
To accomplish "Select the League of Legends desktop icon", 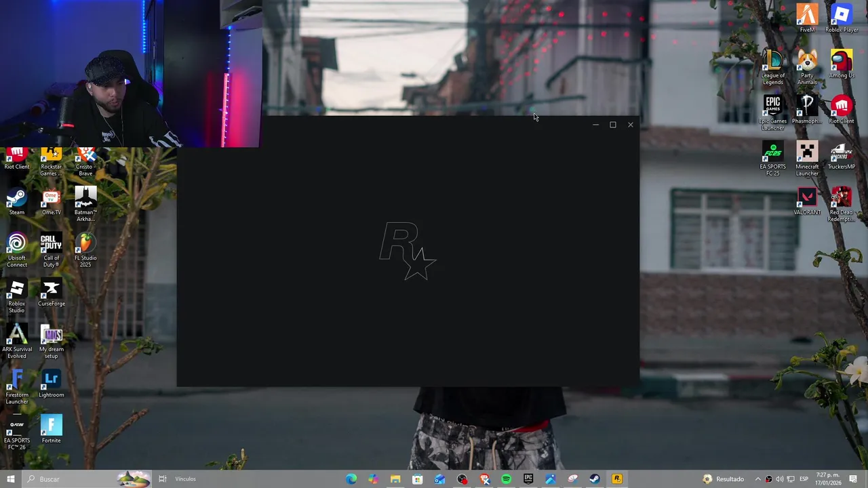I will (772, 67).
